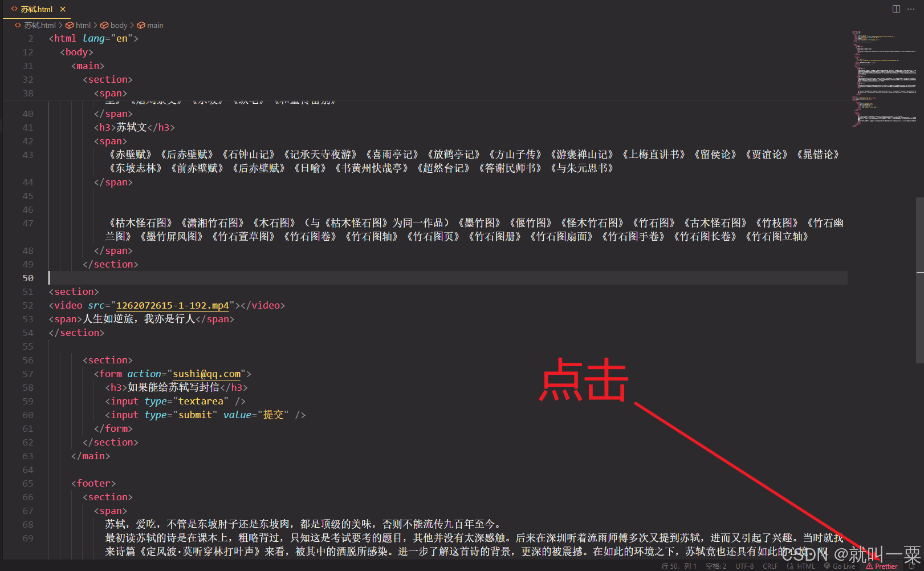Click 苏轼.html breadcrumb file entry
Screen dimensions: 924x571
pyautogui.click(x=40, y=25)
